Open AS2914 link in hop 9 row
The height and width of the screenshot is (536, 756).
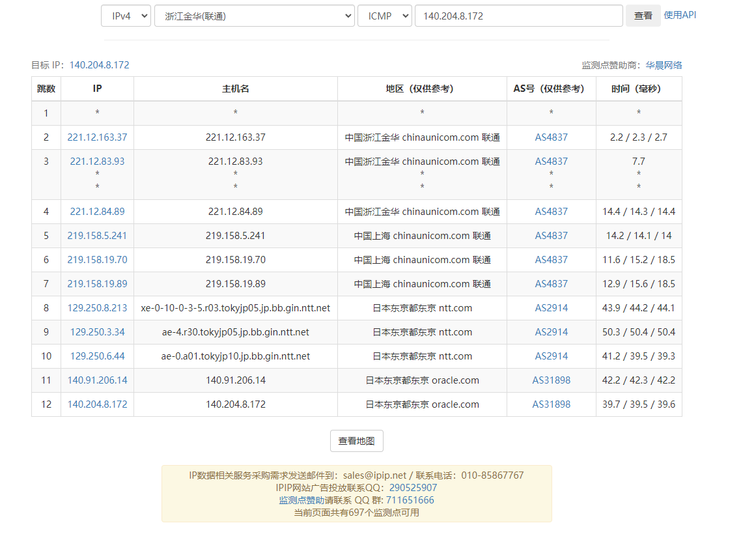click(x=551, y=332)
